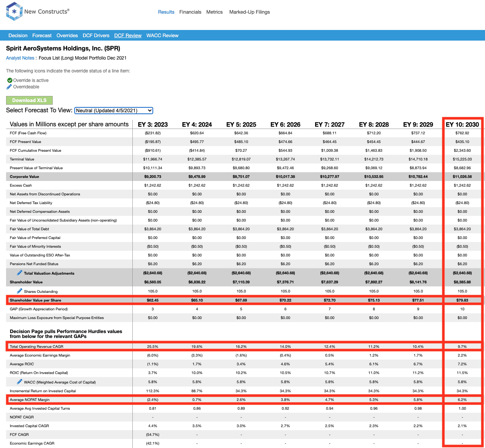
Task: Open the Results top menu
Action: coord(166,12)
